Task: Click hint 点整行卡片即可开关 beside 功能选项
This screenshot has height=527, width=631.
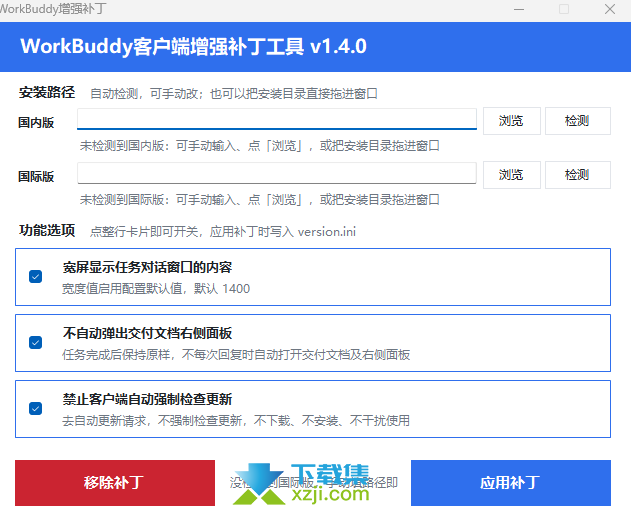Action: pyautogui.click(x=144, y=232)
